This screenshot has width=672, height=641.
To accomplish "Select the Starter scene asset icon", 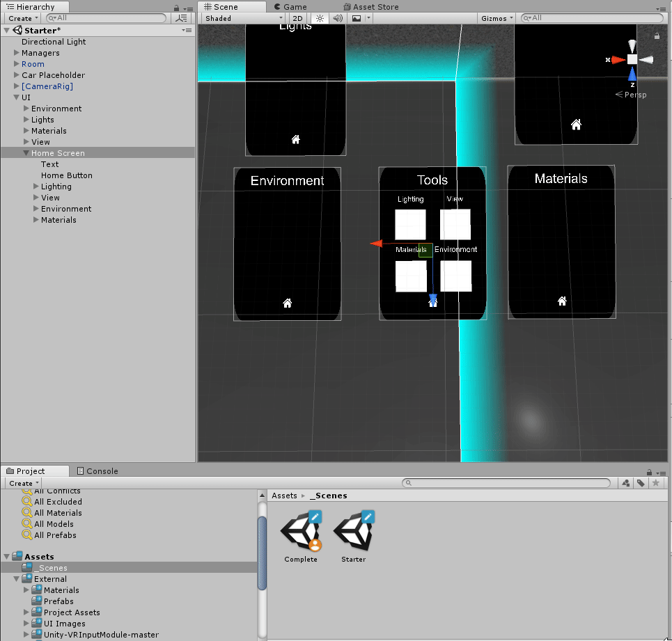I will point(354,532).
